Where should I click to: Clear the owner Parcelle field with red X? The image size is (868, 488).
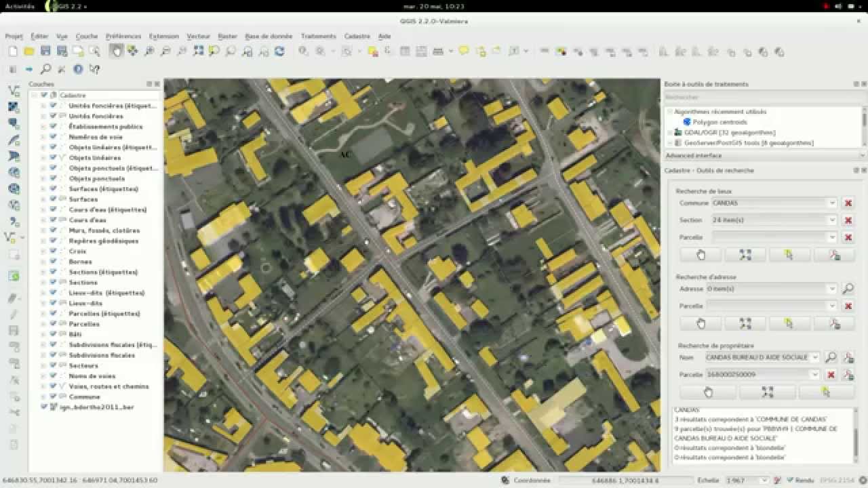(831, 374)
